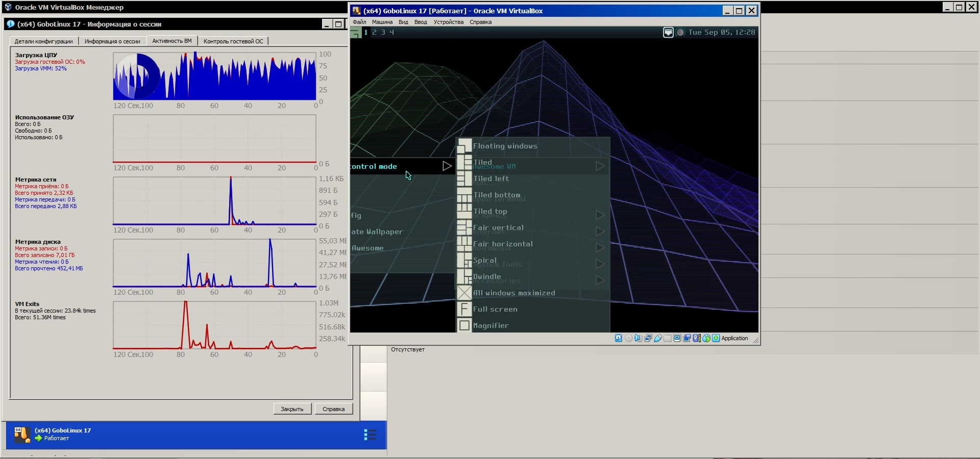
Task: Switch to workspace tag 3
Action: coord(383,33)
